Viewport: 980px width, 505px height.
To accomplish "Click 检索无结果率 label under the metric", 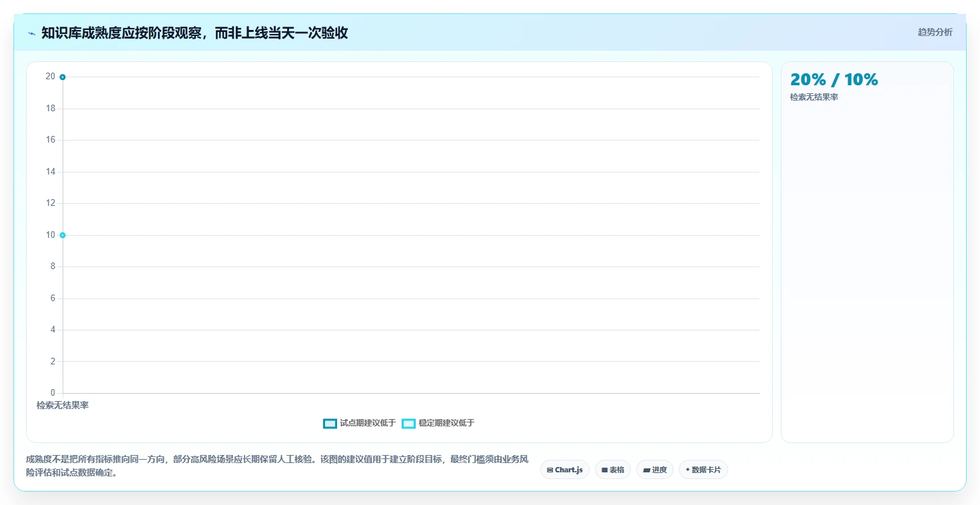I will click(814, 97).
